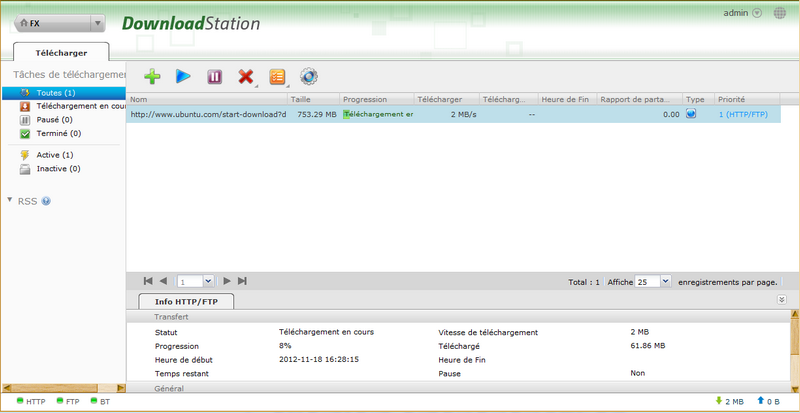Sort by the Priorité column header
The image size is (800, 413).
coord(747,100)
